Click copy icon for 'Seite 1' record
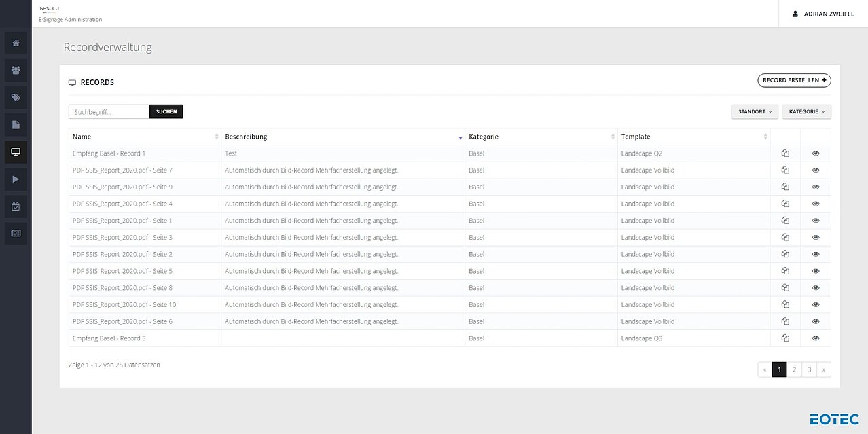Image resolution: width=868 pixels, height=434 pixels. pyautogui.click(x=785, y=221)
